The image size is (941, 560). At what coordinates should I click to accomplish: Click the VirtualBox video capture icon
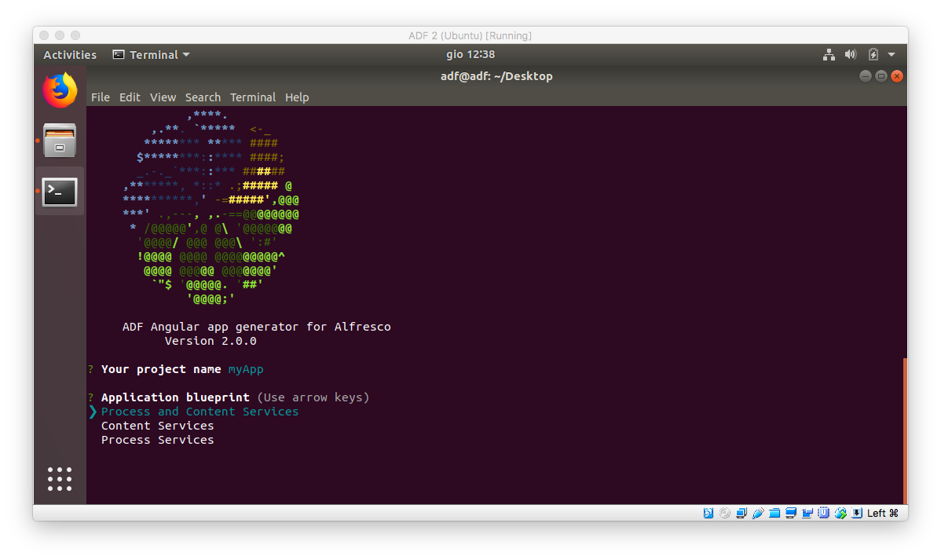[x=807, y=513]
